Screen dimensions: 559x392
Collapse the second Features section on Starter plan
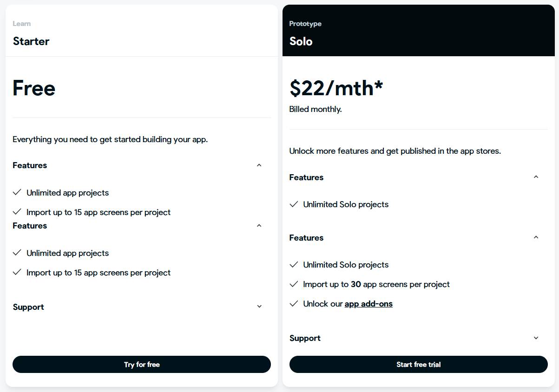coord(259,225)
